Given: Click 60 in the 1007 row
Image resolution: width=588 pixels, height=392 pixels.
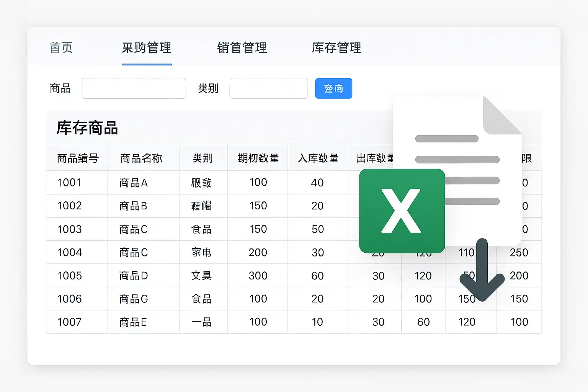Looking at the screenshot, I should (423, 322).
